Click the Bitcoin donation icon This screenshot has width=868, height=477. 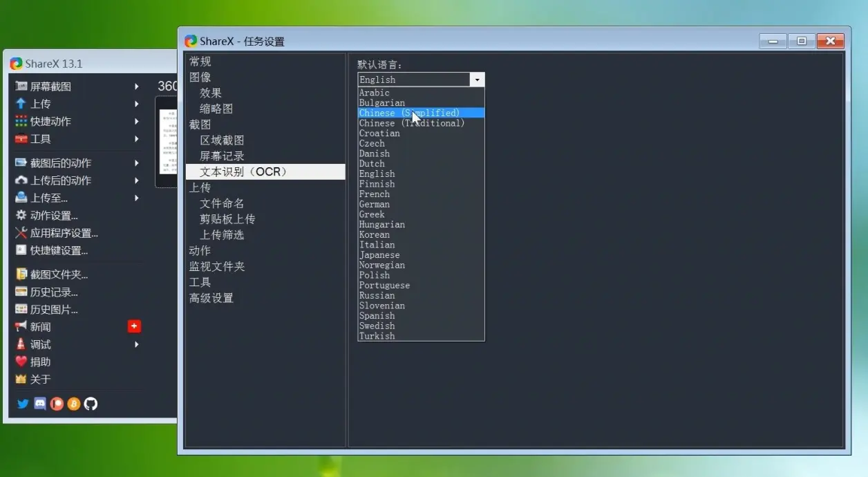coord(74,404)
